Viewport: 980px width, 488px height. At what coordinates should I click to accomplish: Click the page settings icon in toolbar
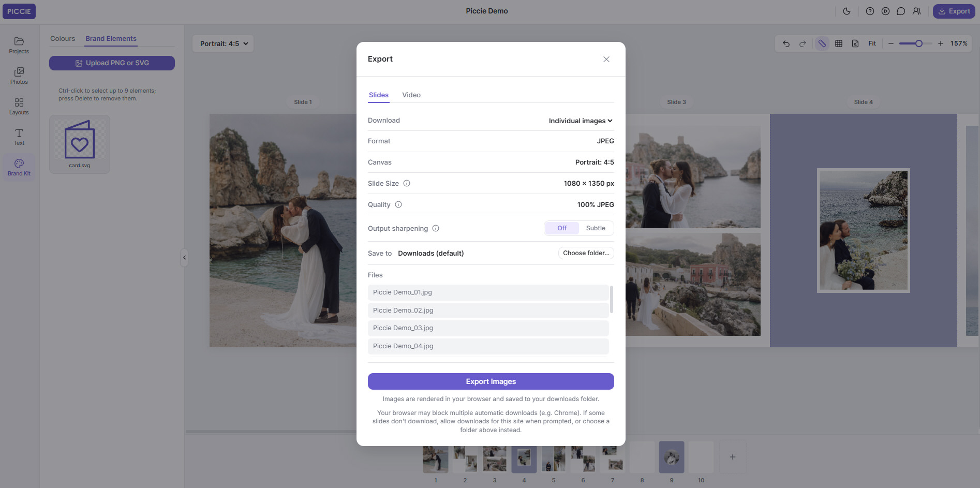pyautogui.click(x=855, y=43)
